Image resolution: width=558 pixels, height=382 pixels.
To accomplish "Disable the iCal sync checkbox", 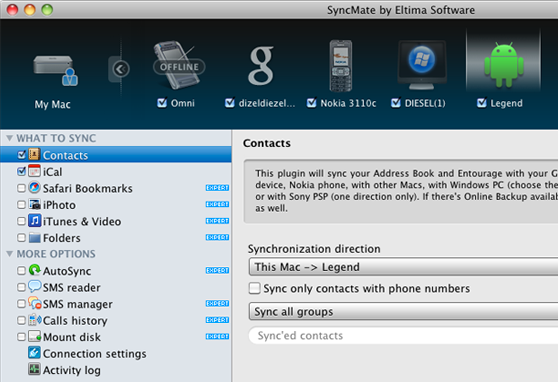I will pos(21,171).
